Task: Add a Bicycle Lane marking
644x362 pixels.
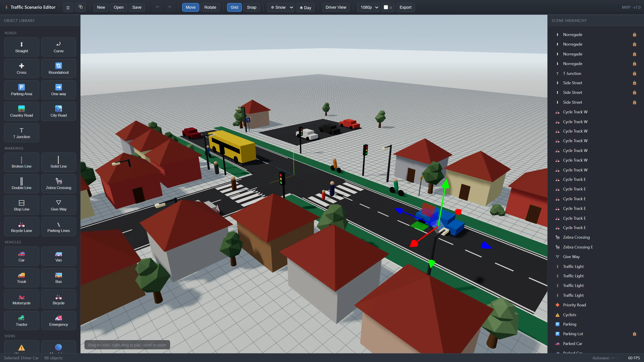Action: tap(21, 227)
